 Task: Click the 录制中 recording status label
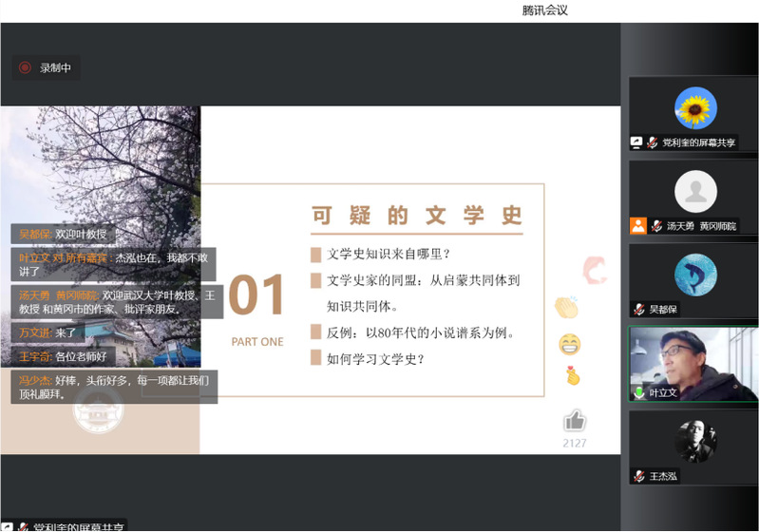pos(55,67)
